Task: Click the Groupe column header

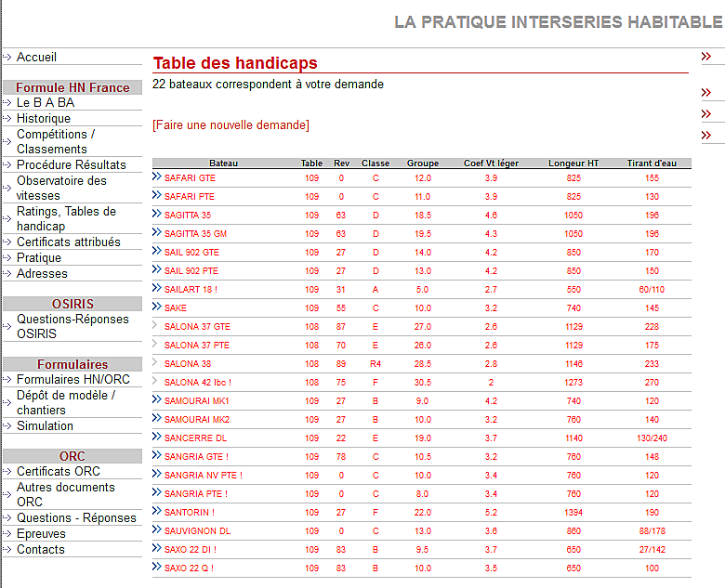Action: (x=422, y=163)
